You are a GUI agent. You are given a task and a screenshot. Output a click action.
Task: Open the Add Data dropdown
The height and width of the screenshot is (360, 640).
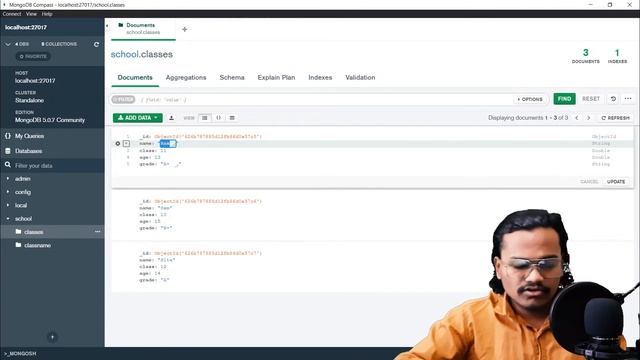(138, 118)
